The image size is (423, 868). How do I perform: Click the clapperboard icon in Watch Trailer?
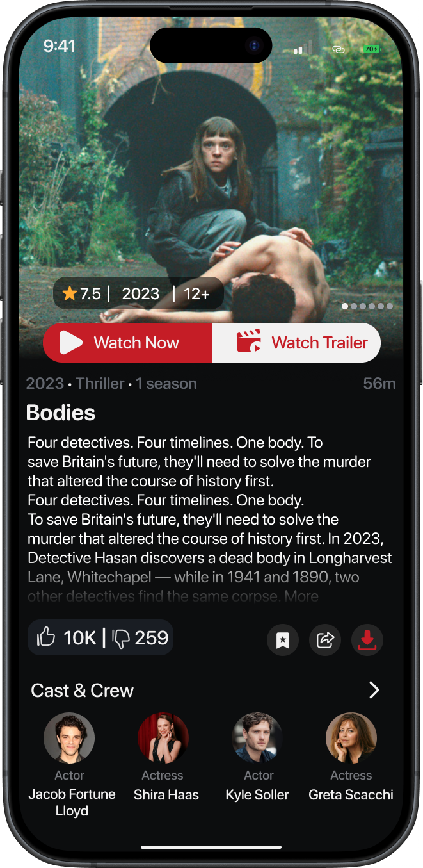coord(249,341)
